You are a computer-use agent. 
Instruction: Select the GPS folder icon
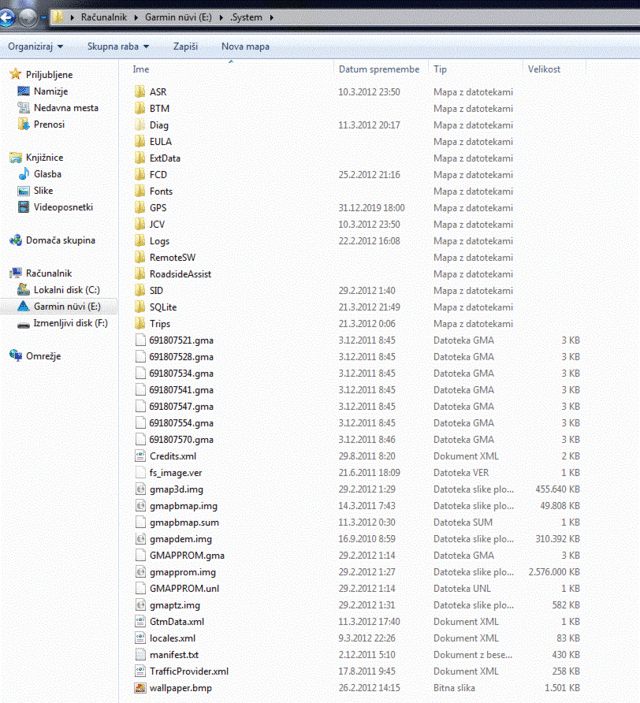(x=140, y=208)
